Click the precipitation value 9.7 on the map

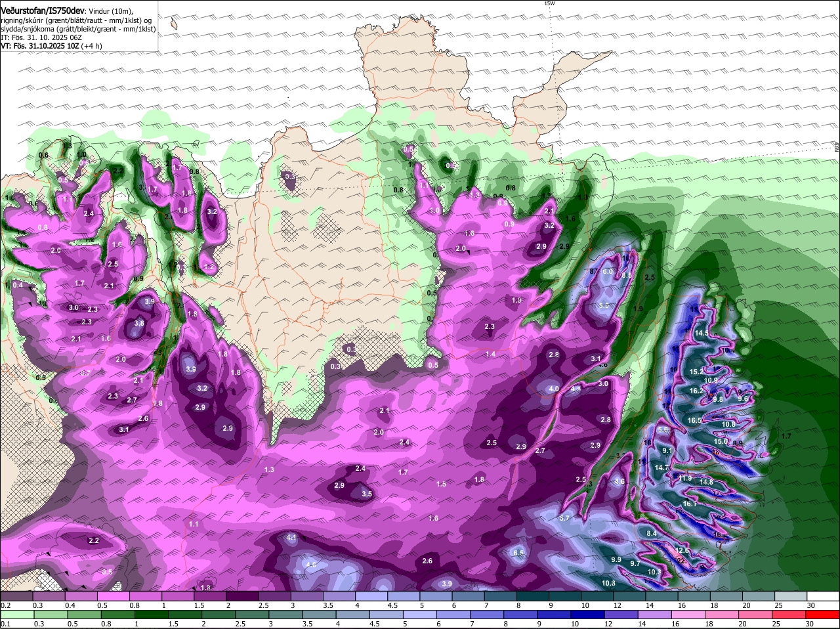(635, 564)
